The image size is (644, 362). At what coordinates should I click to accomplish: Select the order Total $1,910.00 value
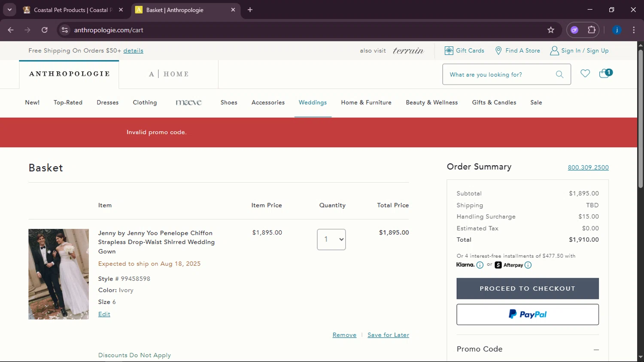click(583, 240)
